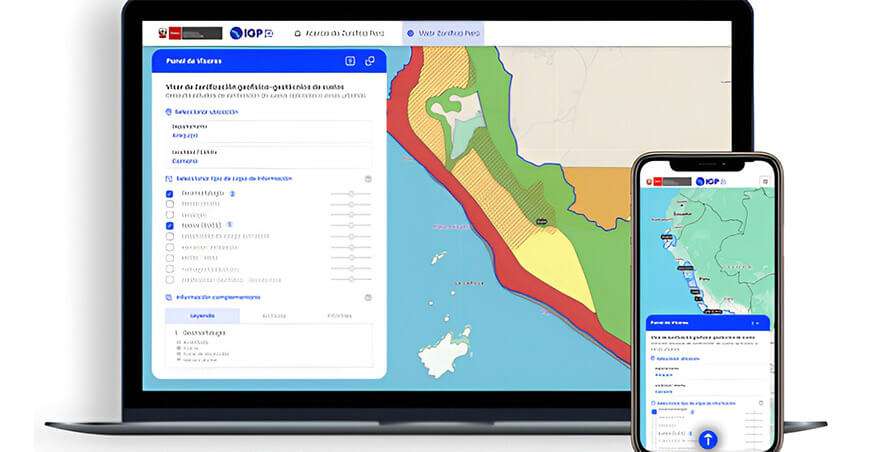Viewport: 870px width, 452px height.
Task: Click the Peru government emblem in the laptop header
Action: (163, 33)
